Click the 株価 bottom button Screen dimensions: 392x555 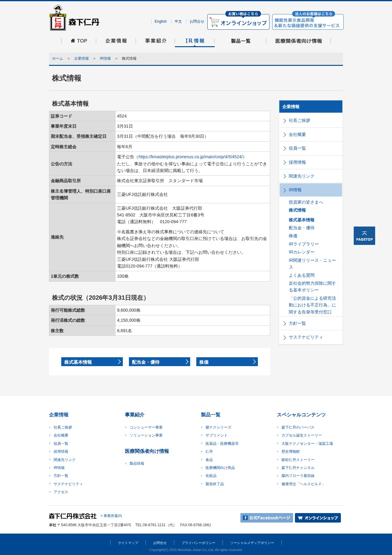(x=227, y=362)
